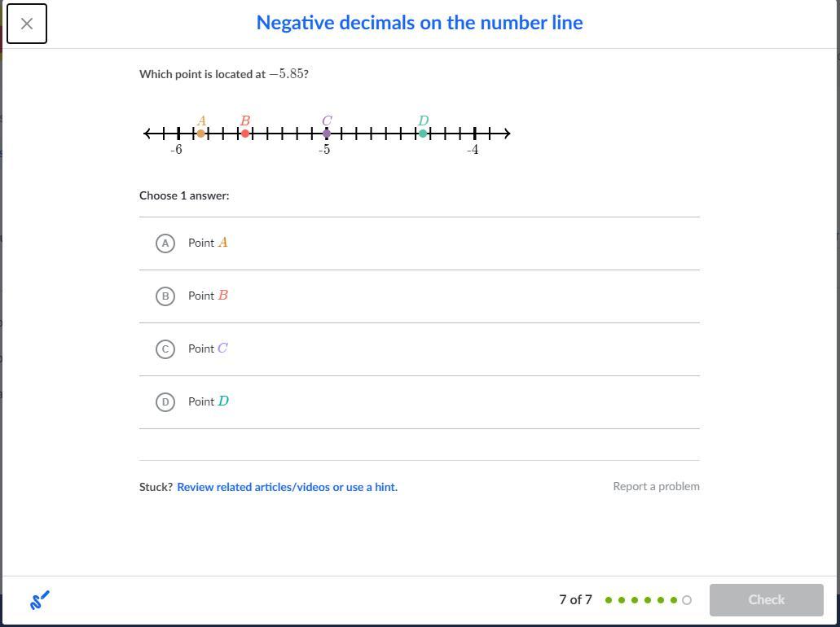The image size is (840, 627).
Task: Open the scratchpad pencil tool
Action: click(x=39, y=600)
